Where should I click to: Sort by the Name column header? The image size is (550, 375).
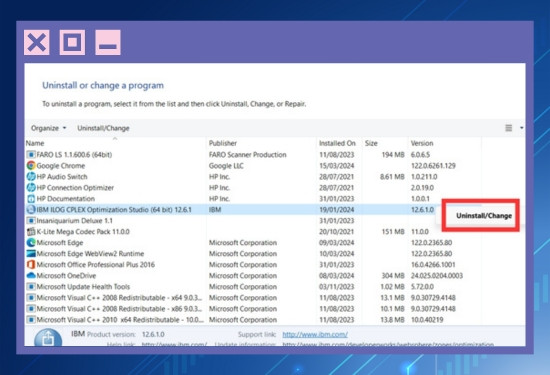click(35, 143)
